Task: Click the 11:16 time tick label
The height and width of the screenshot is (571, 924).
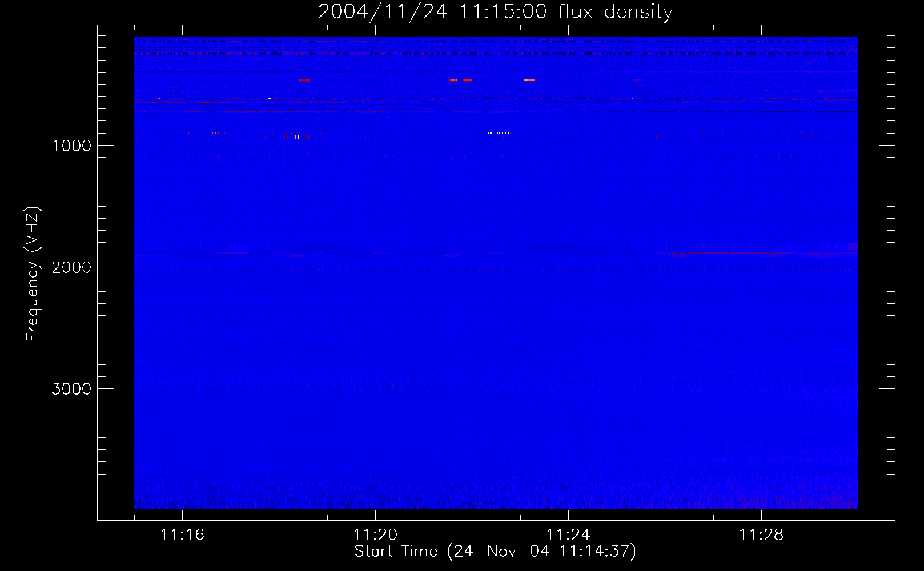Action: click(182, 534)
